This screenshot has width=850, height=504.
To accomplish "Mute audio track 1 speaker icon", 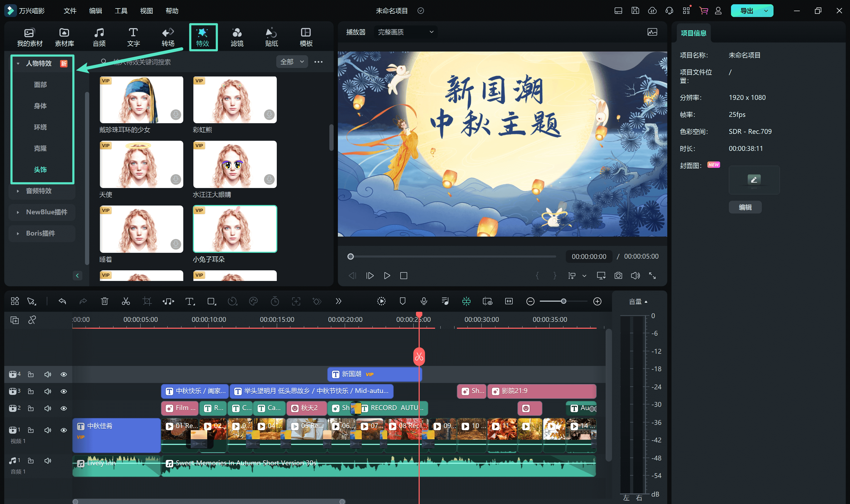I will pos(48,460).
